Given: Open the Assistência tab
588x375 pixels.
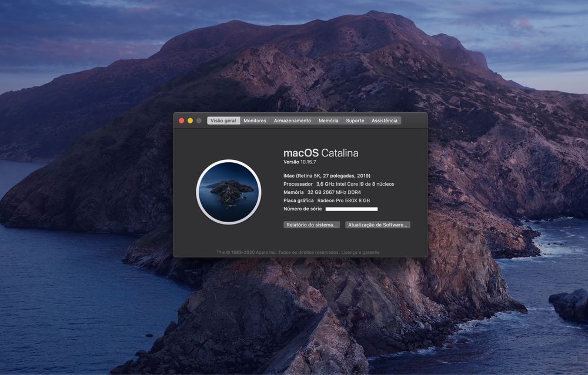Looking at the screenshot, I should point(385,120).
